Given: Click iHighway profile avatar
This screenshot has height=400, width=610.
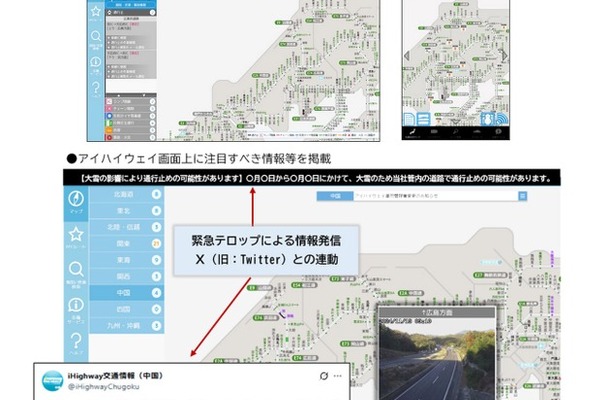Looking at the screenshot, I should [53, 381].
